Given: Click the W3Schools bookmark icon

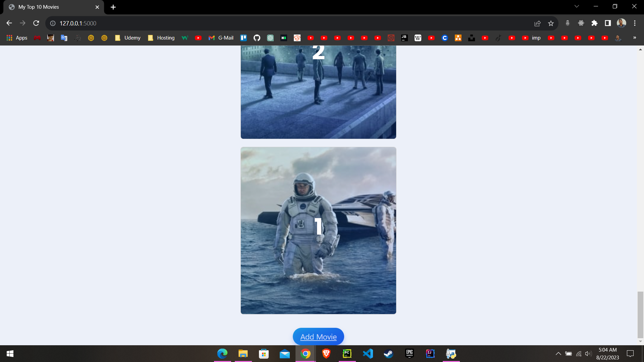Looking at the screenshot, I should [x=185, y=38].
